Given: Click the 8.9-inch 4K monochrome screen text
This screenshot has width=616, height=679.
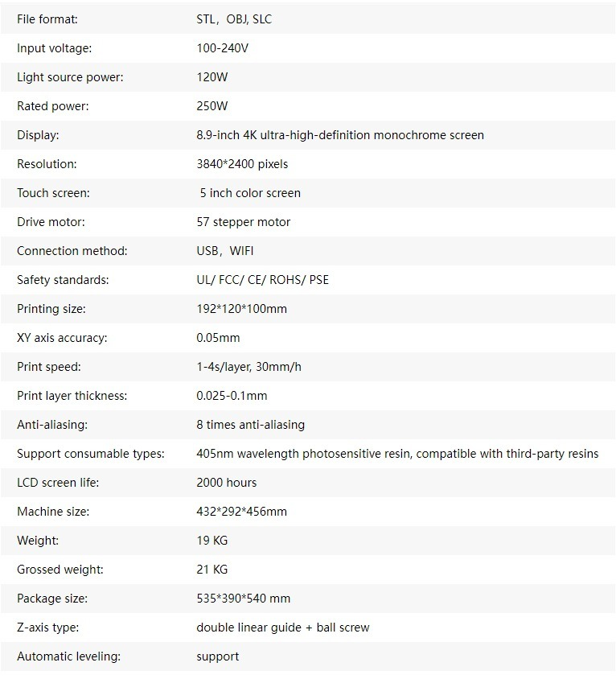Looking at the screenshot, I should (340, 135).
